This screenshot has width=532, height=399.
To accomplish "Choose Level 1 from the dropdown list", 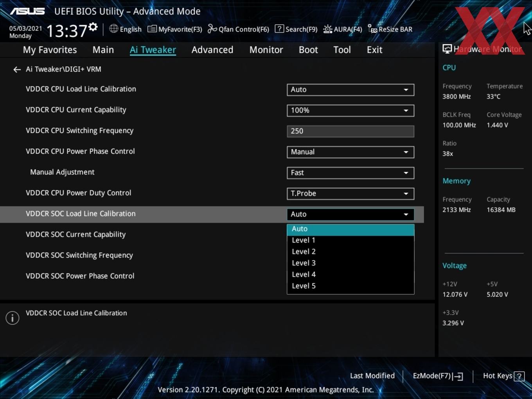I will pyautogui.click(x=350, y=240).
